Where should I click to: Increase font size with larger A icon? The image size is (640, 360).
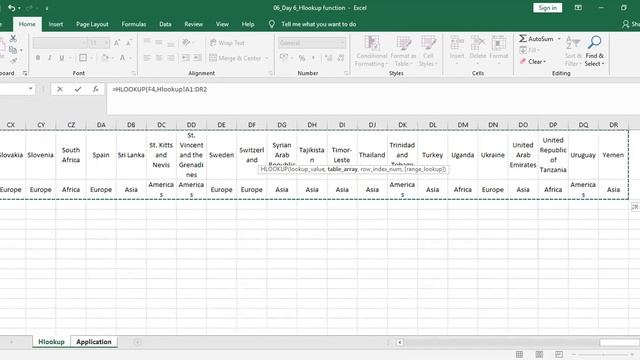coord(117,43)
